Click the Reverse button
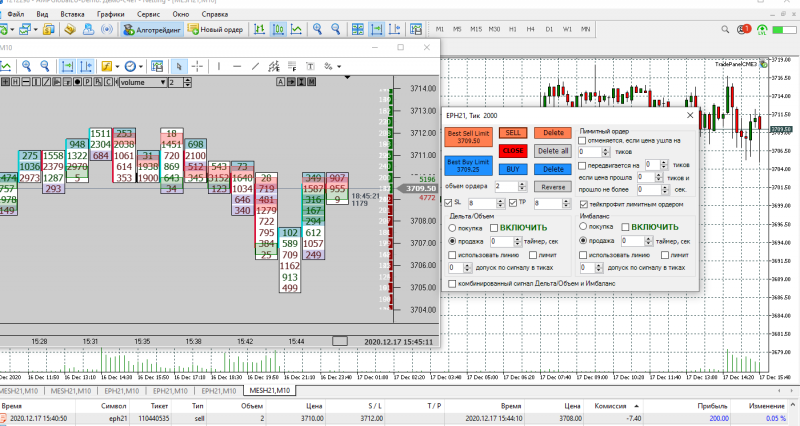Image resolution: width=800 pixels, height=426 pixels. [553, 187]
